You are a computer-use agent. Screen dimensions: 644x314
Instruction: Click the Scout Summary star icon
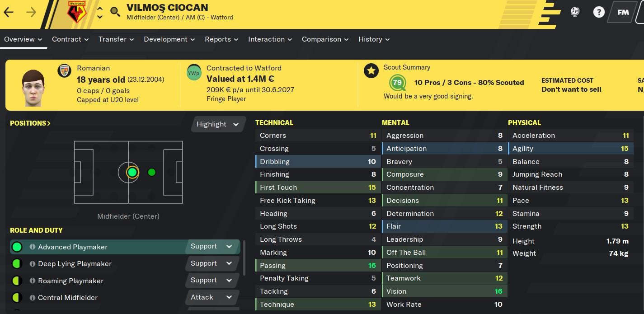tap(371, 70)
